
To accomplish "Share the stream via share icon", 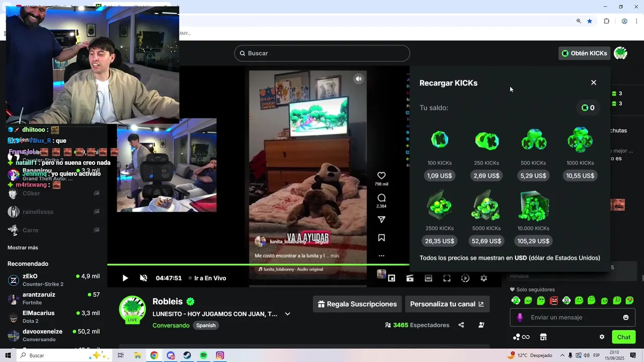I will 461,325.
